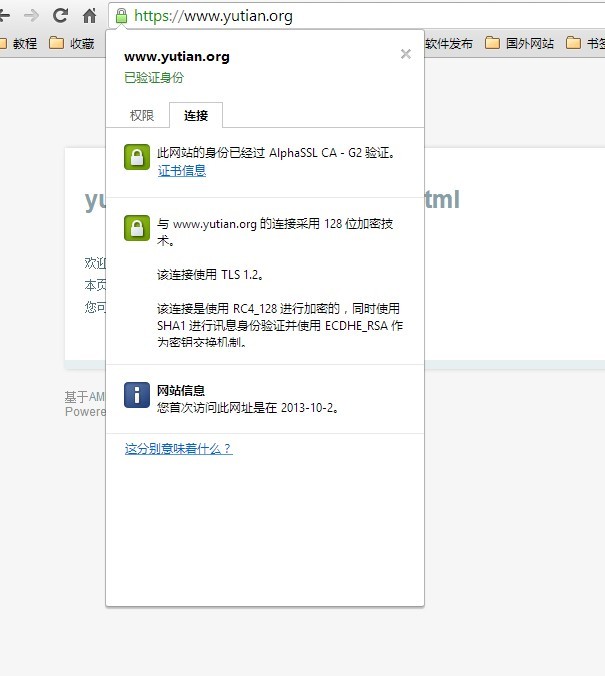Click the browser back arrow

[x=4, y=16]
